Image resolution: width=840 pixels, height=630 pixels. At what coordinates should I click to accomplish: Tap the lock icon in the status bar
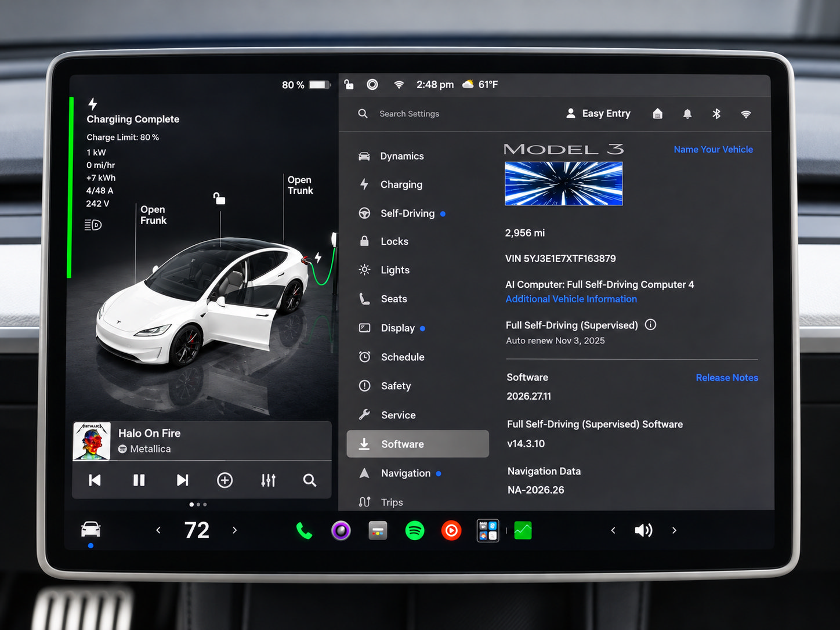349,85
